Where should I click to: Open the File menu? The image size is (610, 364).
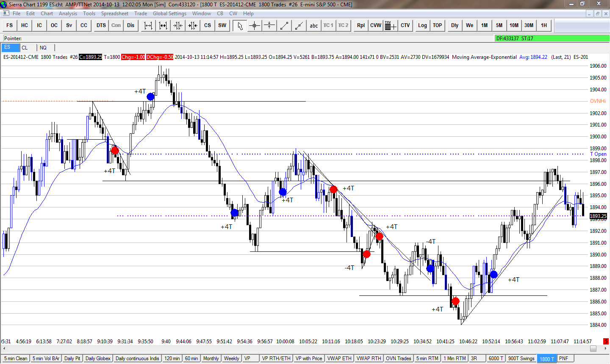17,14
